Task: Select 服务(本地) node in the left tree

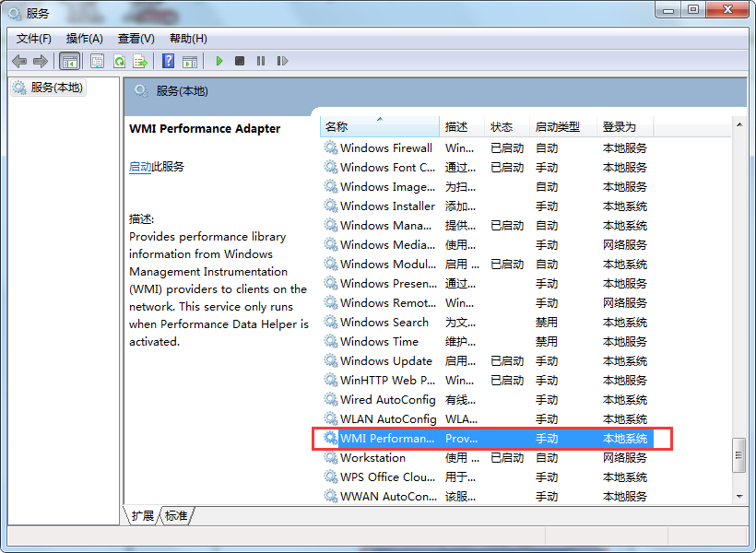Action: pyautogui.click(x=48, y=88)
